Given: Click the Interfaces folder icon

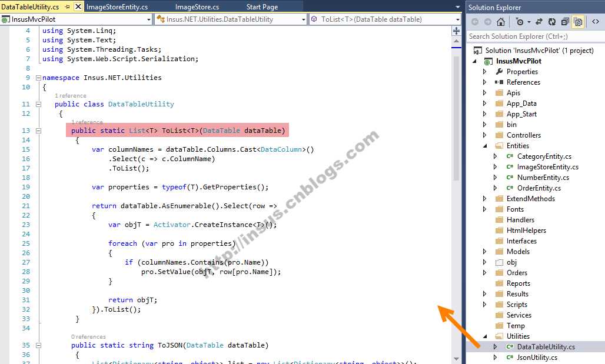Looking at the screenshot, I should [x=499, y=241].
